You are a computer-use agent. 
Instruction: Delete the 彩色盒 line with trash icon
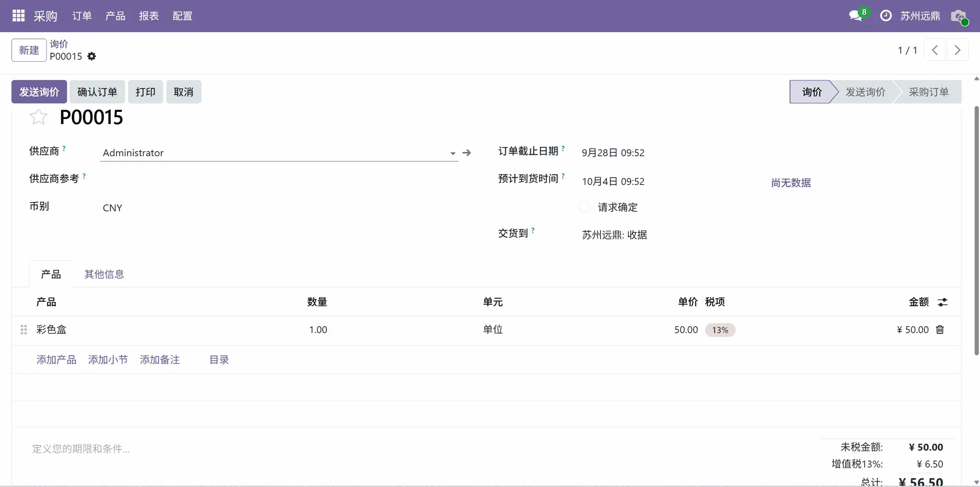pyautogui.click(x=940, y=330)
